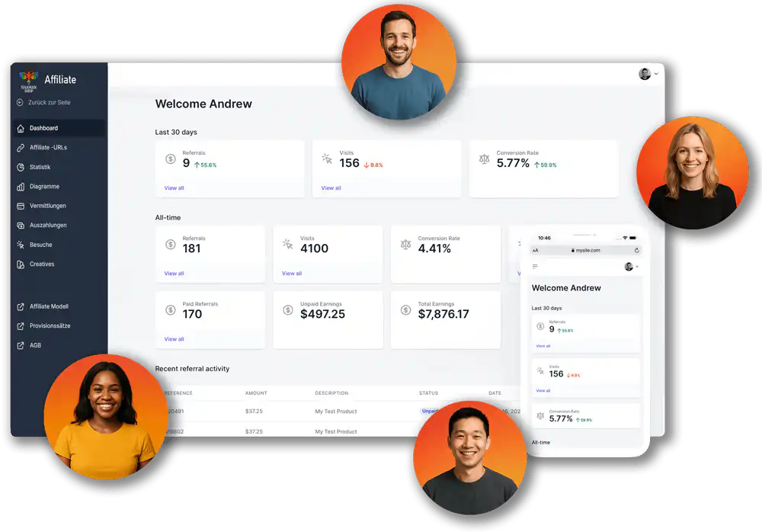Click the Creatives file icon

(21, 264)
